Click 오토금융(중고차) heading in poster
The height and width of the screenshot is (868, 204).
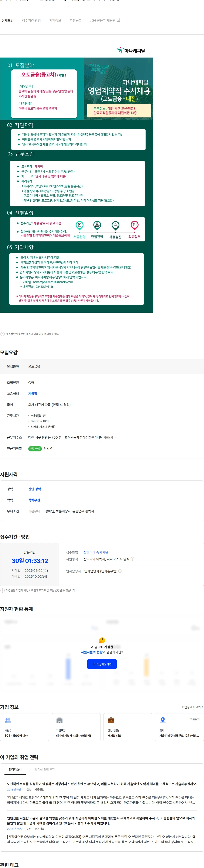click(x=39, y=75)
